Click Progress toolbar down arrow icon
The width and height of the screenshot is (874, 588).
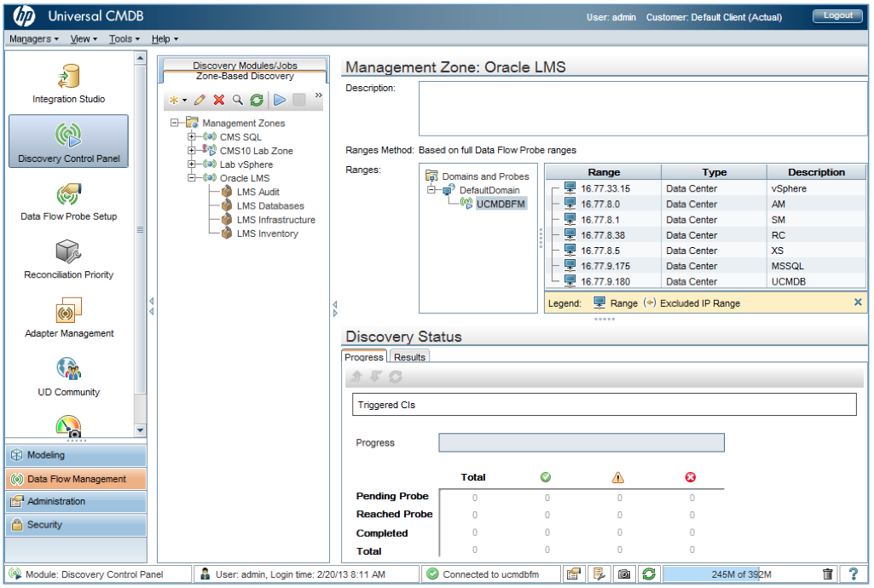(376, 377)
